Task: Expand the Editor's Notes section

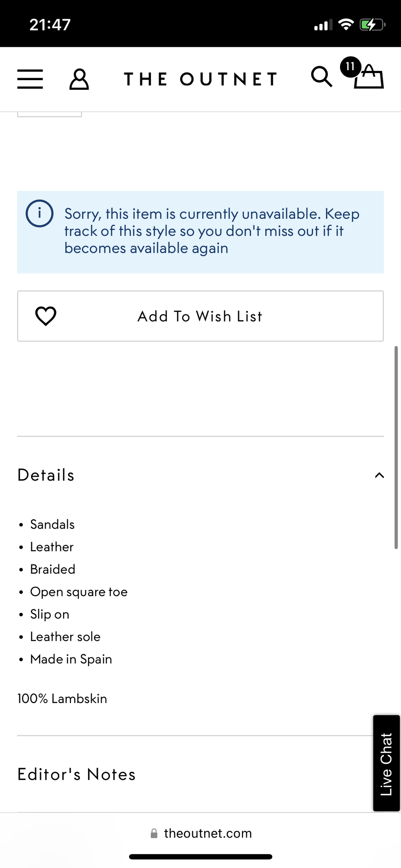Action: point(76,774)
